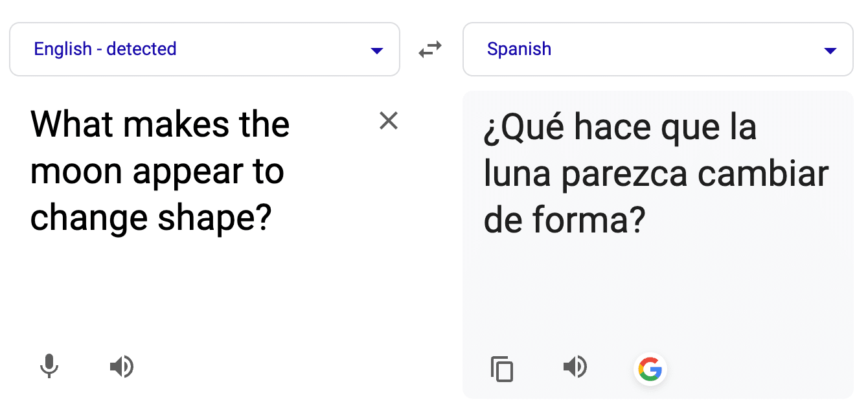868x408 pixels.
Task: Click 'change shape?' in the source text
Action: pos(150,220)
